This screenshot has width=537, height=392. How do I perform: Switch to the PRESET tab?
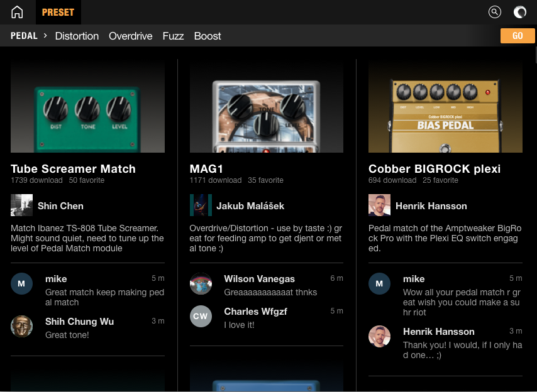(x=58, y=12)
